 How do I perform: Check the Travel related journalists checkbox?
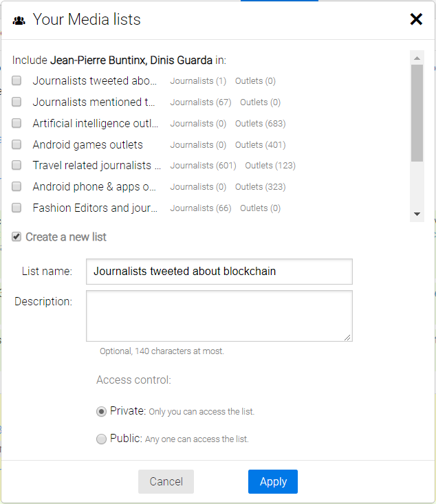coord(17,165)
